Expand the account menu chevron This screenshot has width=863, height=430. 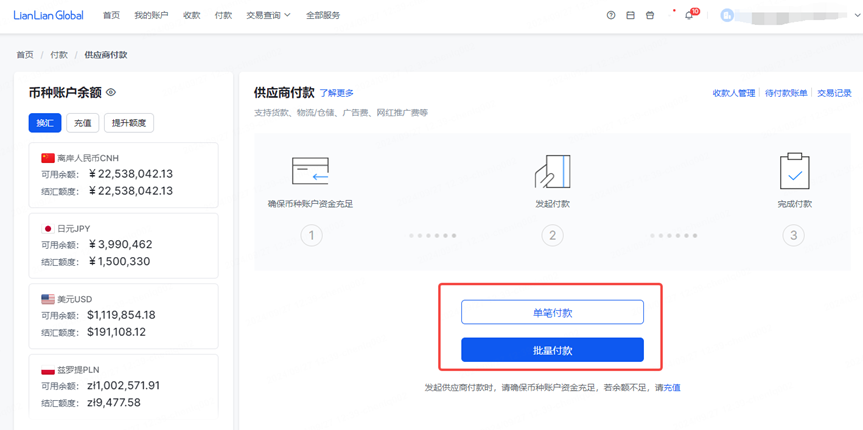(x=857, y=17)
